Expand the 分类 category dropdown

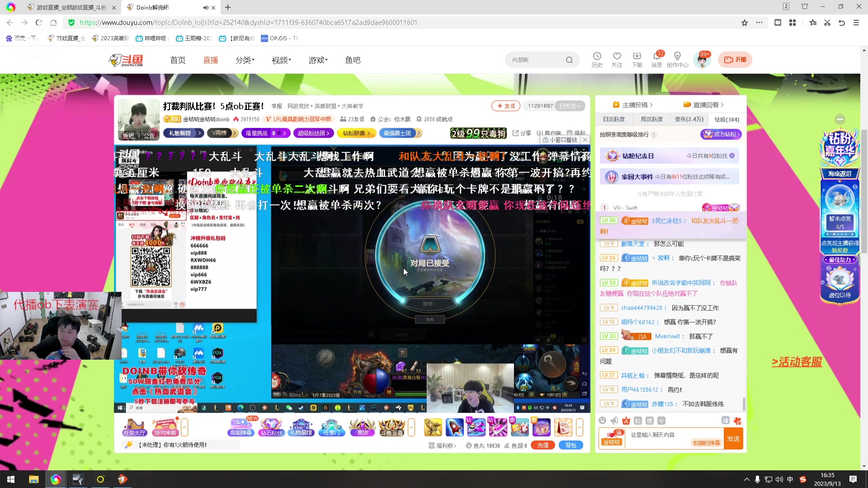pos(245,60)
